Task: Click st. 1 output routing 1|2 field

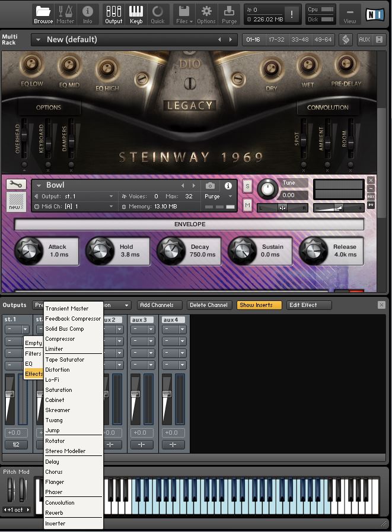Action: 16,445
